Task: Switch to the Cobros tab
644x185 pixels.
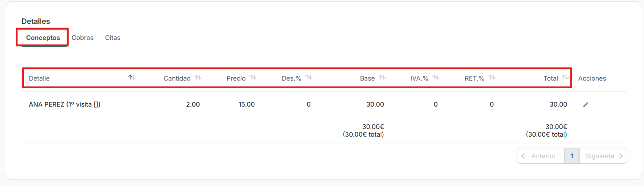Action: [x=83, y=38]
